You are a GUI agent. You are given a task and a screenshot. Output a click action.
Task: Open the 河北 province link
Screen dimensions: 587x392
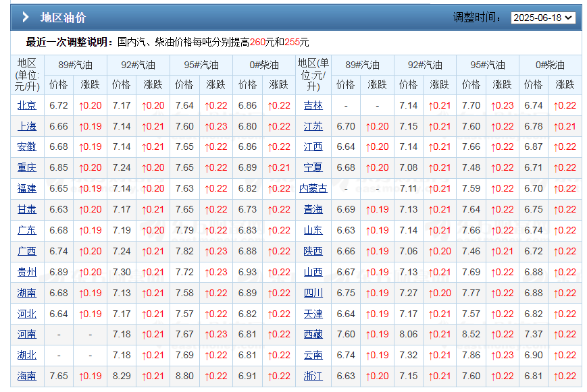point(27,314)
